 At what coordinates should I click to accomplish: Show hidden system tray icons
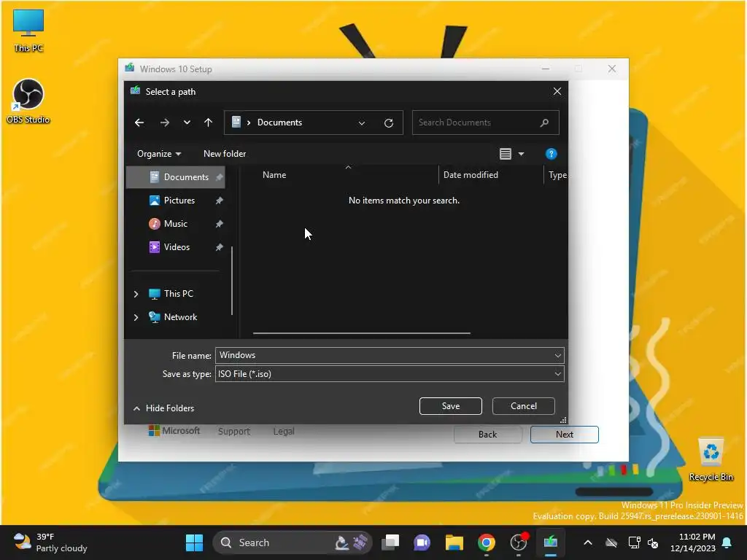pos(588,542)
